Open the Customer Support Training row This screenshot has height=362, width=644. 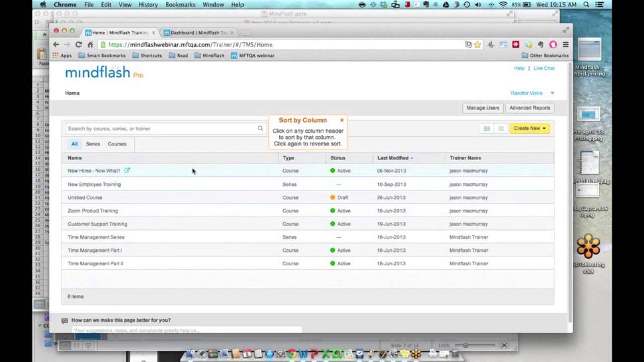click(x=308, y=224)
